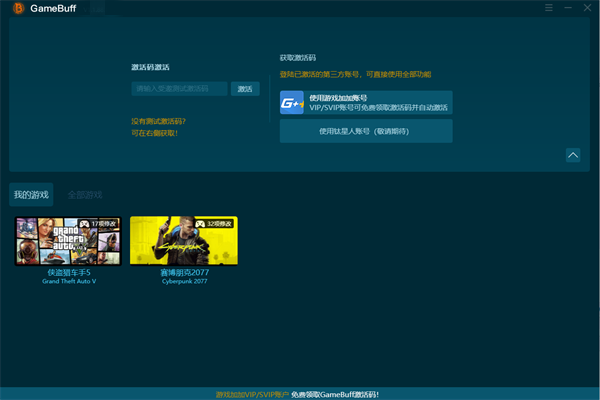This screenshot has height=400, width=600.
Task: Open the hamburger menu in title bar
Action: point(549,8)
